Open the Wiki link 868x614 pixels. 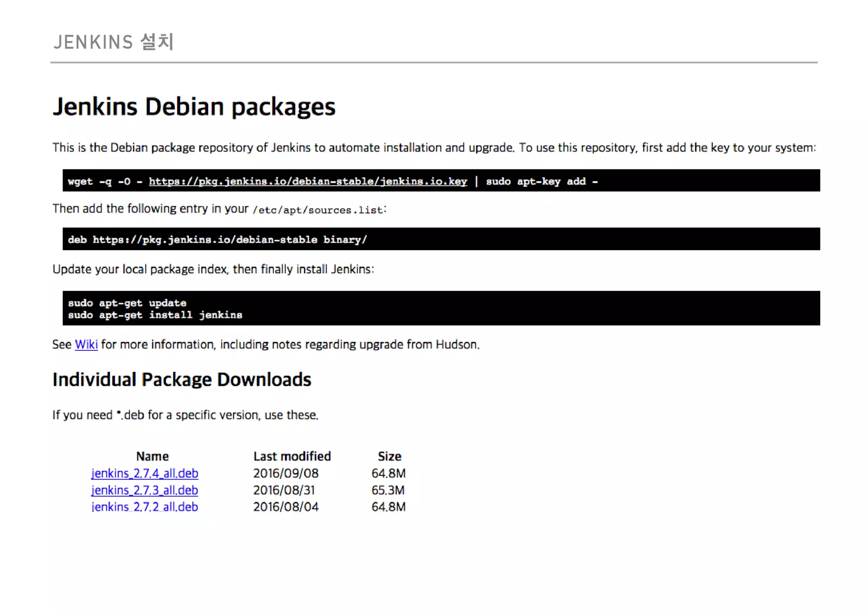coord(86,344)
